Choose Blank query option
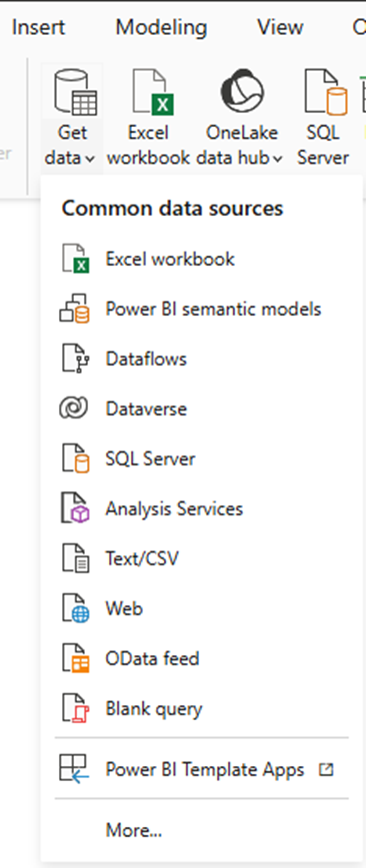This screenshot has width=366, height=868. tap(154, 709)
